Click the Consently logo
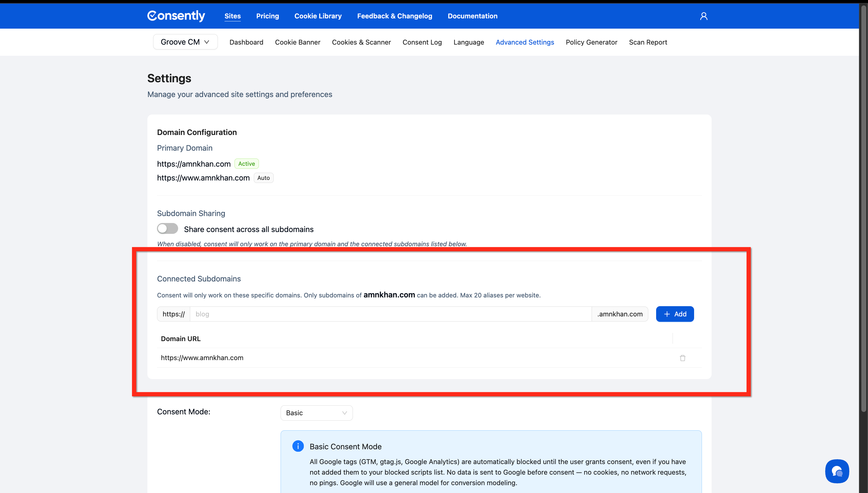868x493 pixels. [x=176, y=16]
